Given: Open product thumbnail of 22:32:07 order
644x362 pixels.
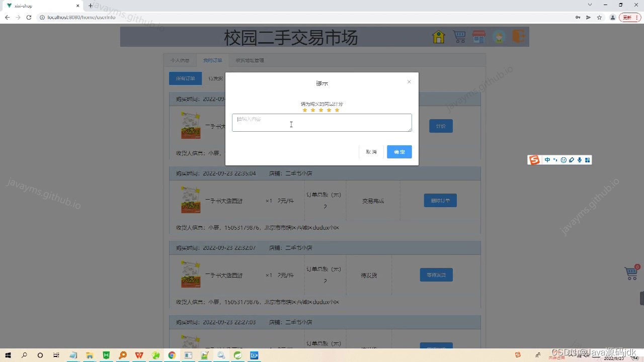Looking at the screenshot, I should click(x=191, y=275).
